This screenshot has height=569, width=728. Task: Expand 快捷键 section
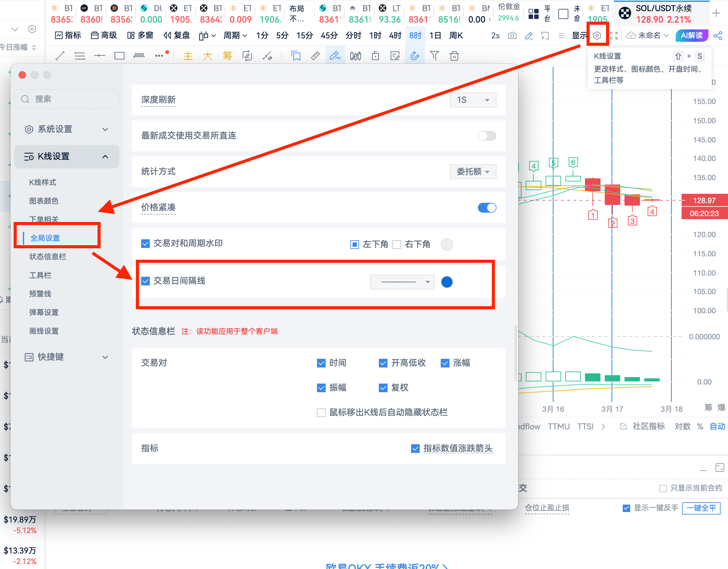coord(67,357)
